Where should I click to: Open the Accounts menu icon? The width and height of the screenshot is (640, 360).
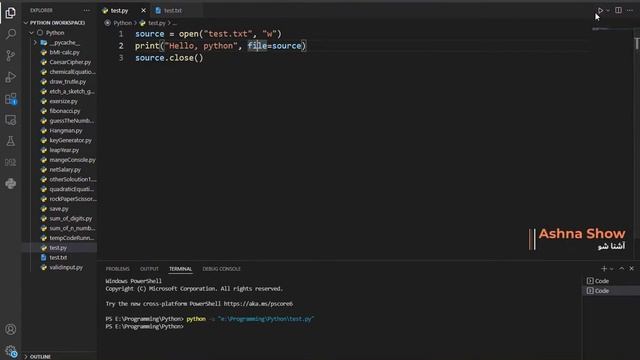(x=11, y=329)
